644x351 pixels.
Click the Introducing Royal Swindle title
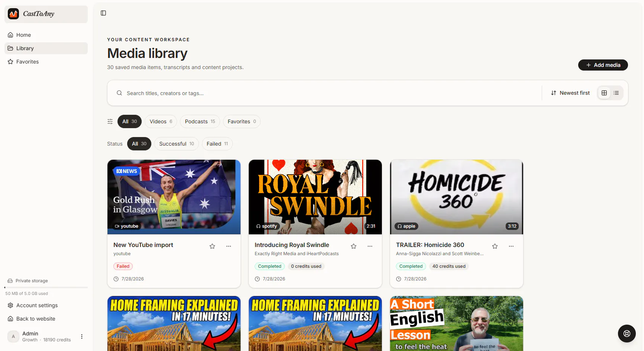pyautogui.click(x=292, y=245)
